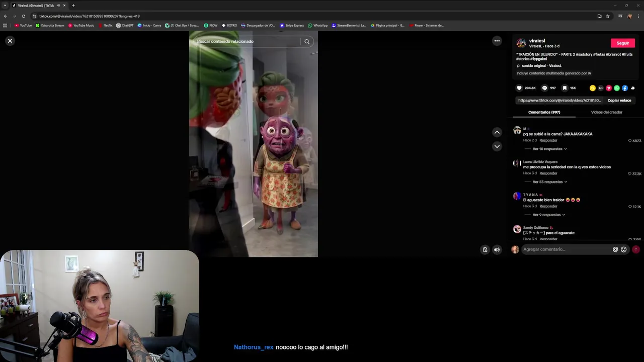Reply to T Y A N A comment
Viewport: 644px width, 362px height.
548,206
